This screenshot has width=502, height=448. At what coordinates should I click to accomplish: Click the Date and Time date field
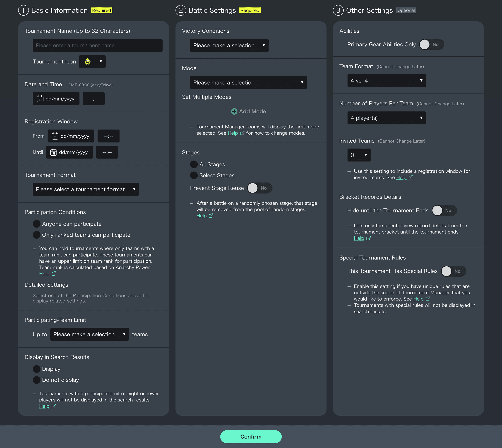[56, 99]
